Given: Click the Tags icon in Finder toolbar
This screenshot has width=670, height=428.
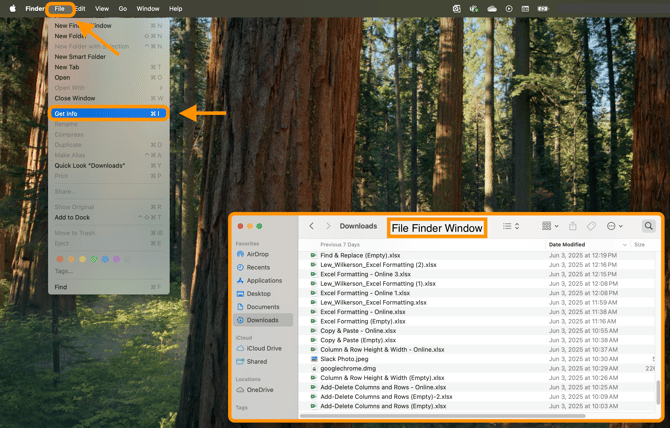Looking at the screenshot, I should (x=591, y=226).
